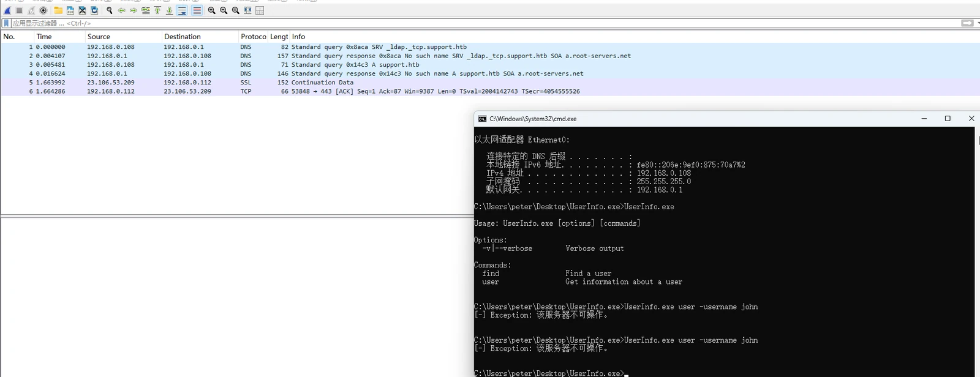980x377 pixels.
Task: Click 'Get information about a user' text
Action: 624,282
